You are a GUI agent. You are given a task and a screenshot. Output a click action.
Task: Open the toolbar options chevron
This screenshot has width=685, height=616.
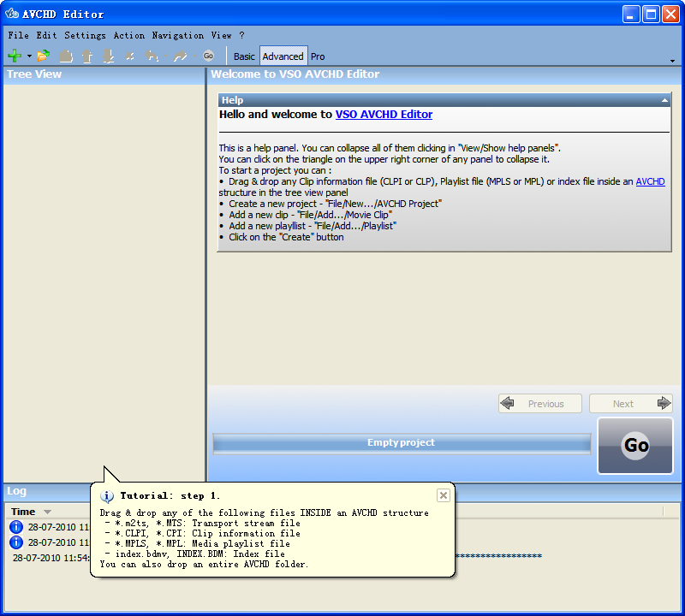672,61
